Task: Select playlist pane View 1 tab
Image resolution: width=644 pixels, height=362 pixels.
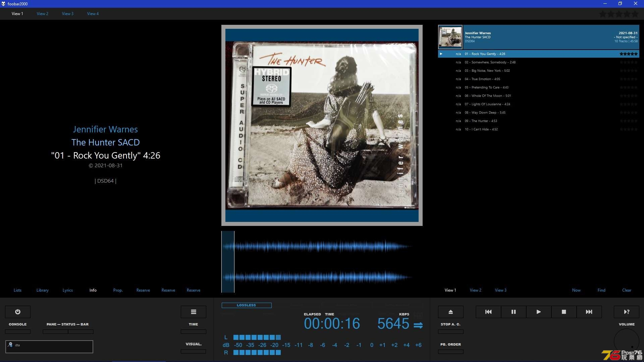Action: tap(450, 290)
